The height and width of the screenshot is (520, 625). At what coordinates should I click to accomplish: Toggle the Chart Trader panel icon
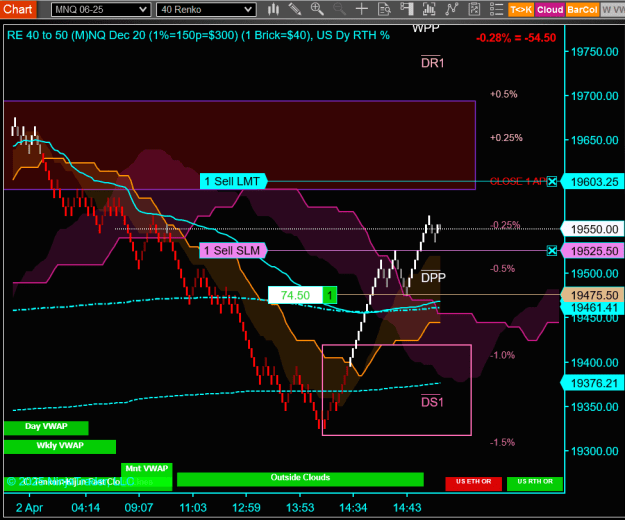pyautogui.click(x=407, y=9)
